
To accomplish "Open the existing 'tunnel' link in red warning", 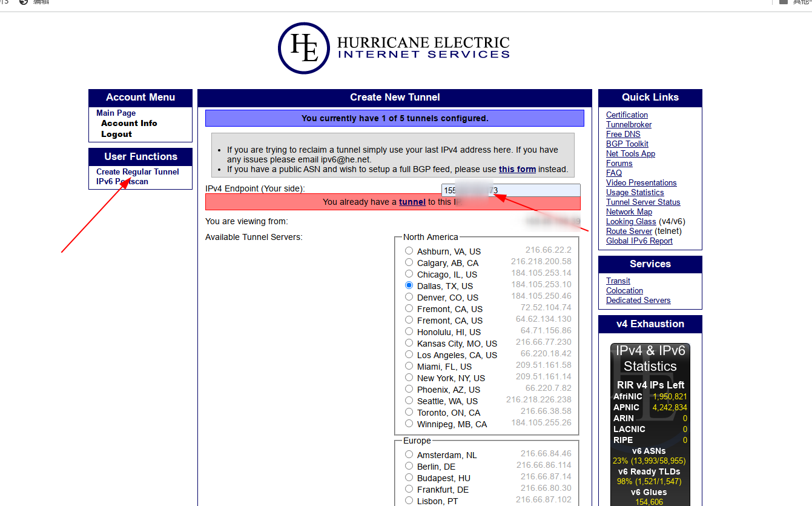I will pos(412,202).
